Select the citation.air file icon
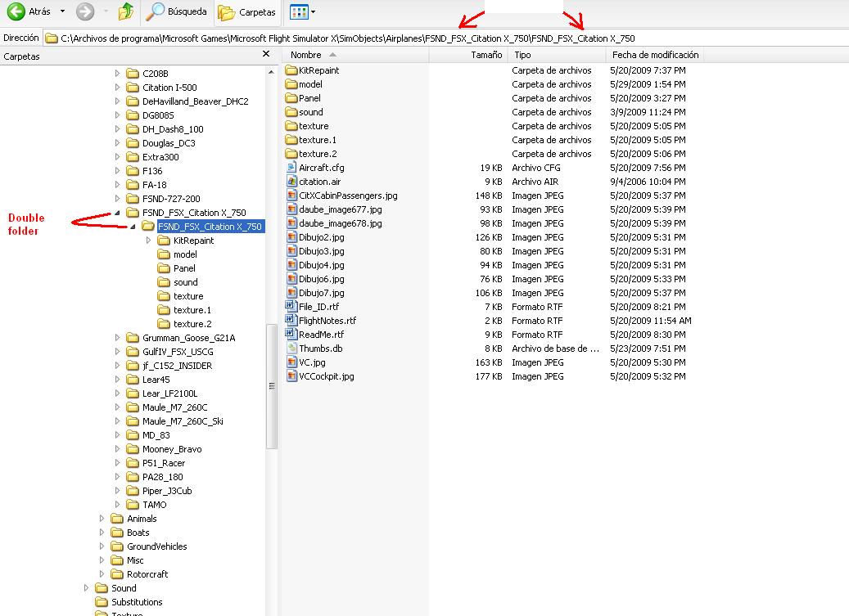Image resolution: width=849 pixels, height=616 pixels. click(291, 182)
